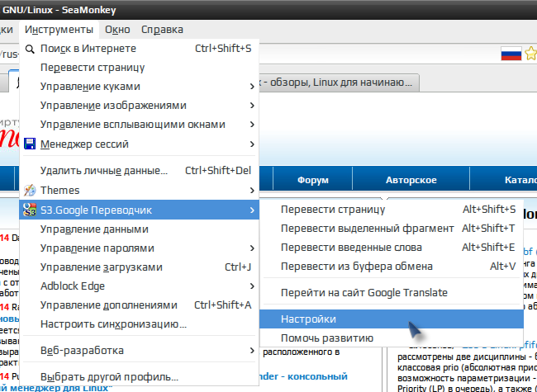This screenshot has width=537, height=392.
Task: Click the Russian flag icon in the address bar
Action: (511, 54)
